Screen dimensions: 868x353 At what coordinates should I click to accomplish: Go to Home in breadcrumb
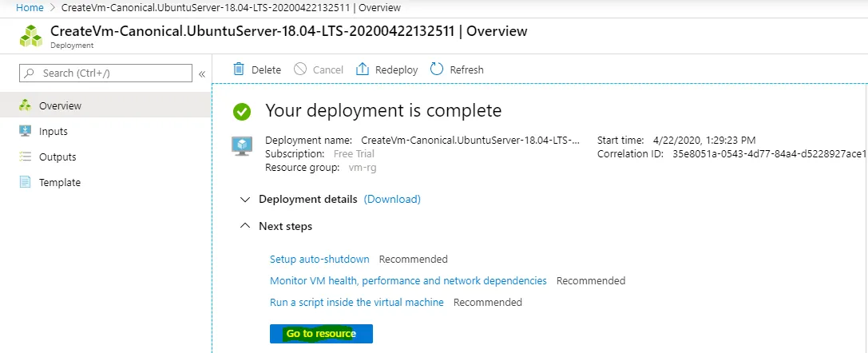pyautogui.click(x=30, y=8)
